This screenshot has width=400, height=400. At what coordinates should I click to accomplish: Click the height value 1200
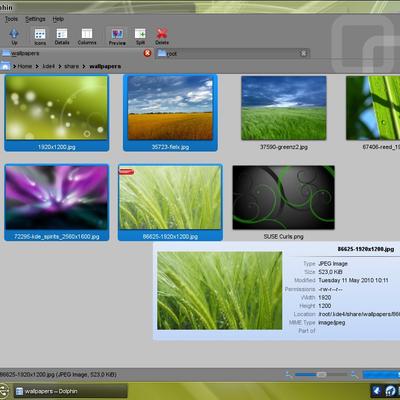(325, 306)
